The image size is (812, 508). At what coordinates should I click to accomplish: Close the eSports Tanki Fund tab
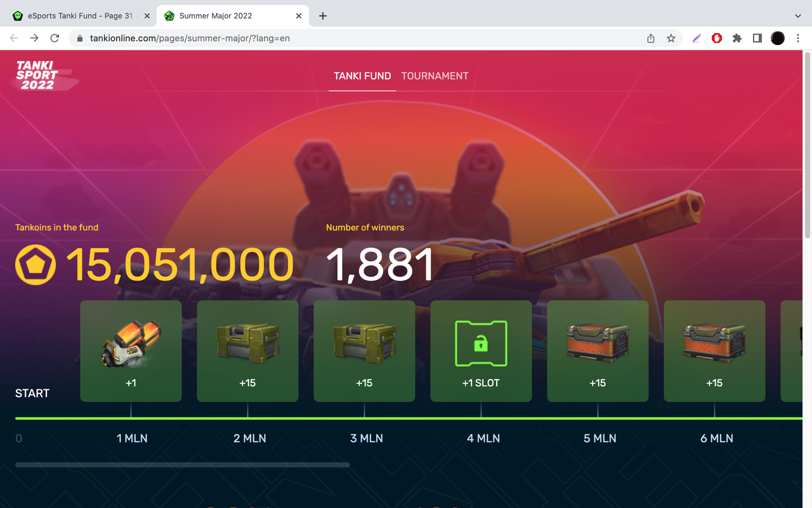coord(147,16)
